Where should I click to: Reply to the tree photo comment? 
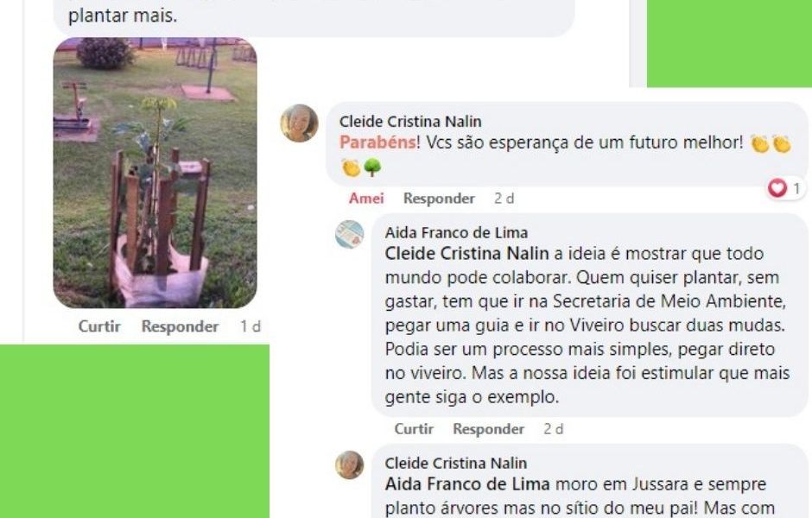180,326
